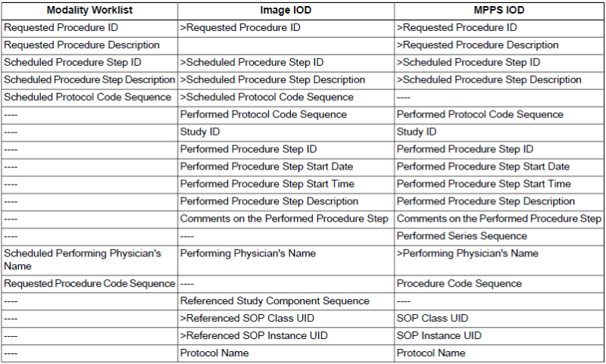Select Scheduled Protocol Code Sequence in Modality Worklist
This screenshot has height=364, width=606.
point(88,97)
